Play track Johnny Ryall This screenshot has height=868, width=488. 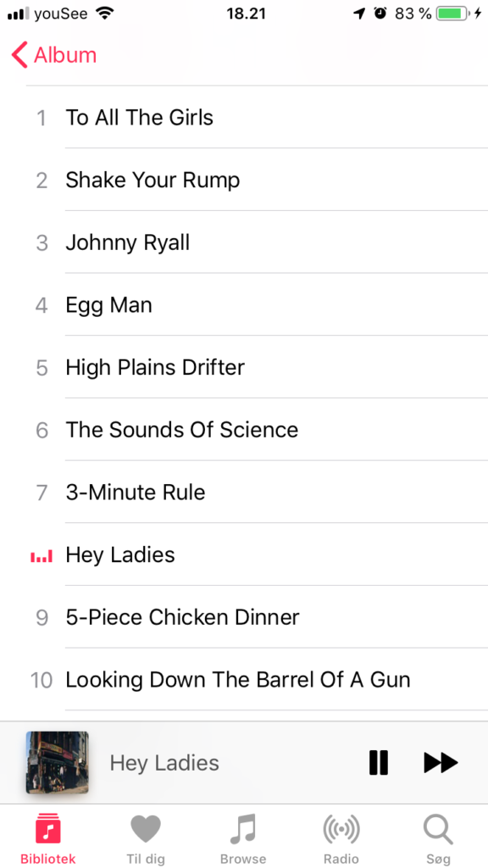pyautogui.click(x=257, y=242)
